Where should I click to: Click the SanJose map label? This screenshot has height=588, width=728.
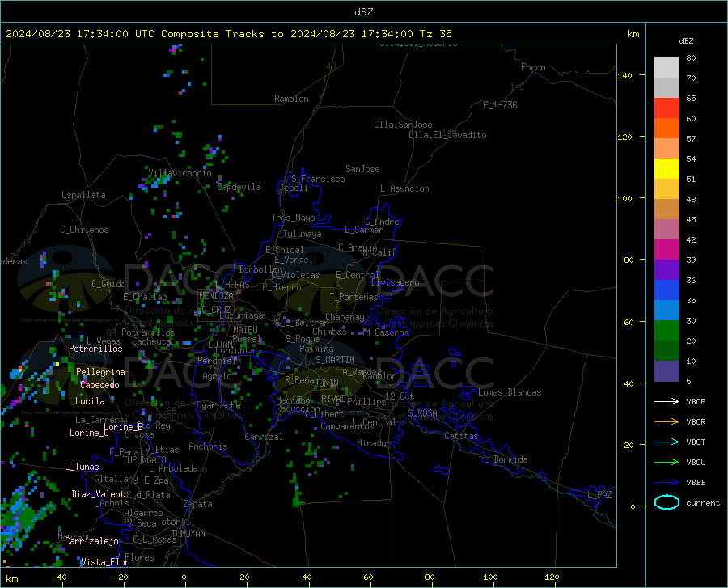click(362, 169)
